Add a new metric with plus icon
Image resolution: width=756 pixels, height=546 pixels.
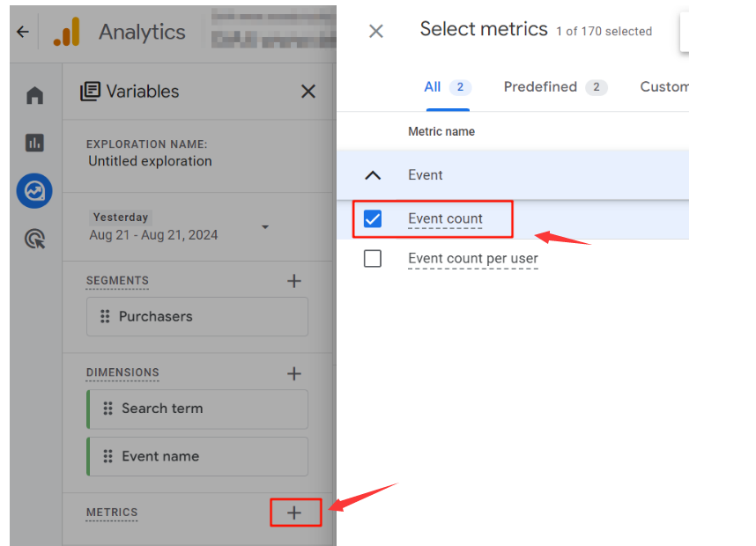click(x=294, y=513)
